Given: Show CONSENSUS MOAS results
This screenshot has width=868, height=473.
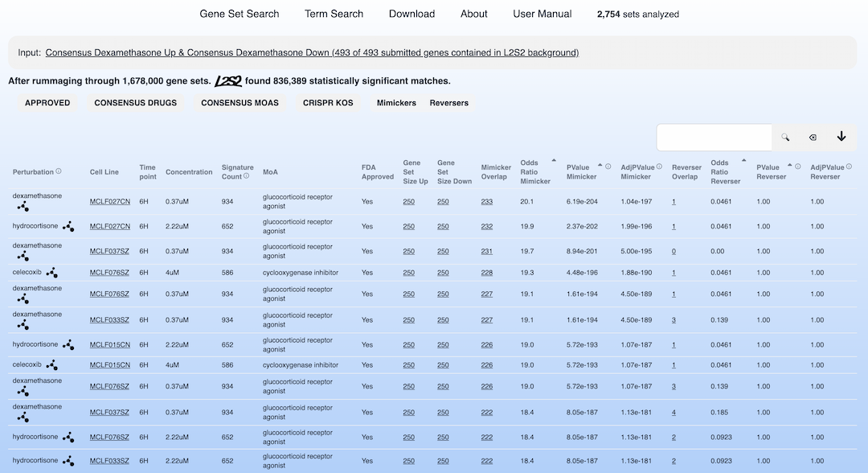Looking at the screenshot, I should pos(240,103).
